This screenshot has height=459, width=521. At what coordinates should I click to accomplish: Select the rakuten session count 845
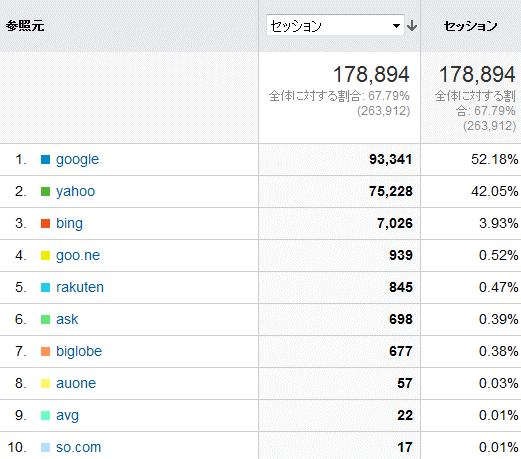[401, 287]
